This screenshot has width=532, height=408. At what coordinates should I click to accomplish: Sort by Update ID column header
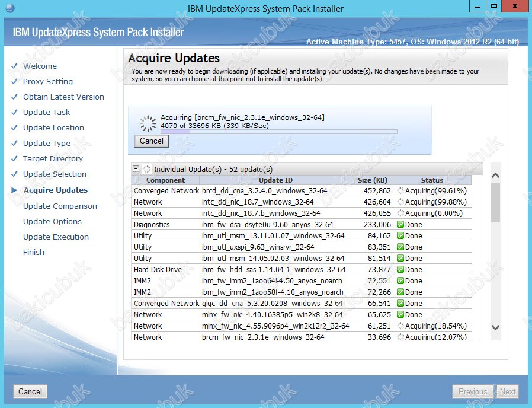(x=275, y=180)
